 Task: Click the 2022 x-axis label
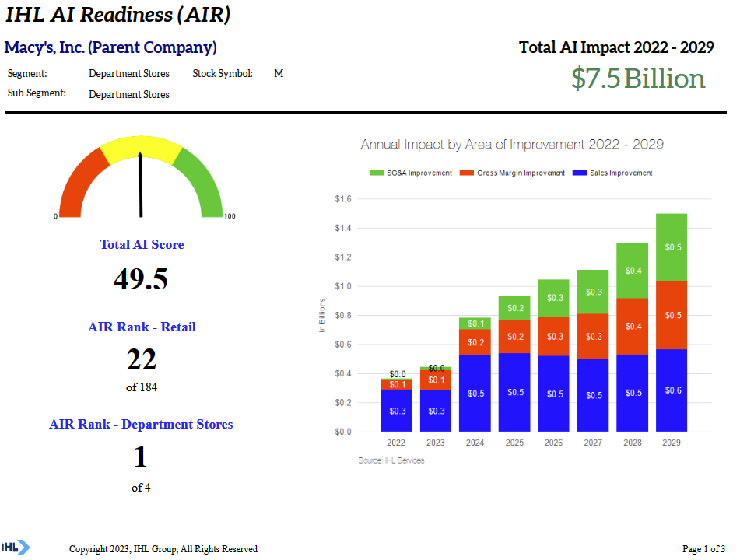[x=396, y=443]
